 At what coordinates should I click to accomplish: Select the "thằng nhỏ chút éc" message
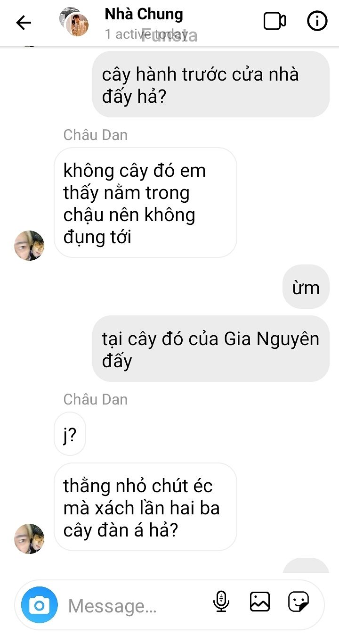click(145, 507)
